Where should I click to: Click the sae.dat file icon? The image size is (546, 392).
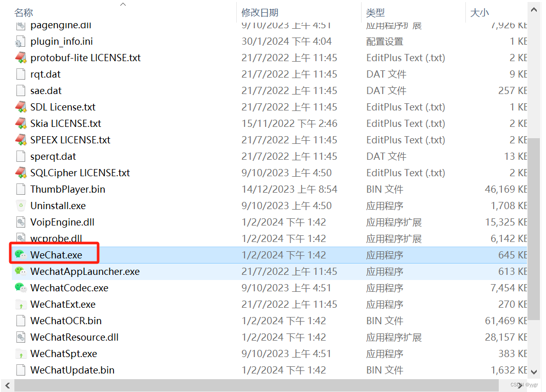[x=21, y=90]
